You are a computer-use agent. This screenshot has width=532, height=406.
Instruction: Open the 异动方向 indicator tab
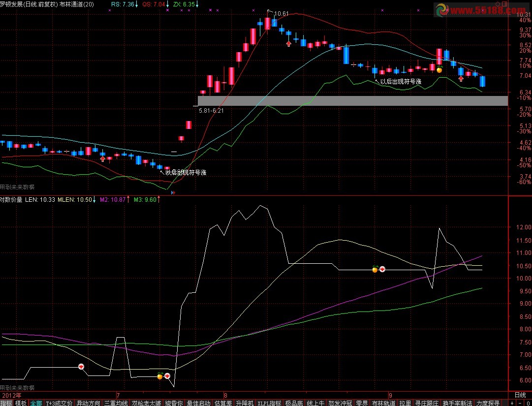coord(88,403)
